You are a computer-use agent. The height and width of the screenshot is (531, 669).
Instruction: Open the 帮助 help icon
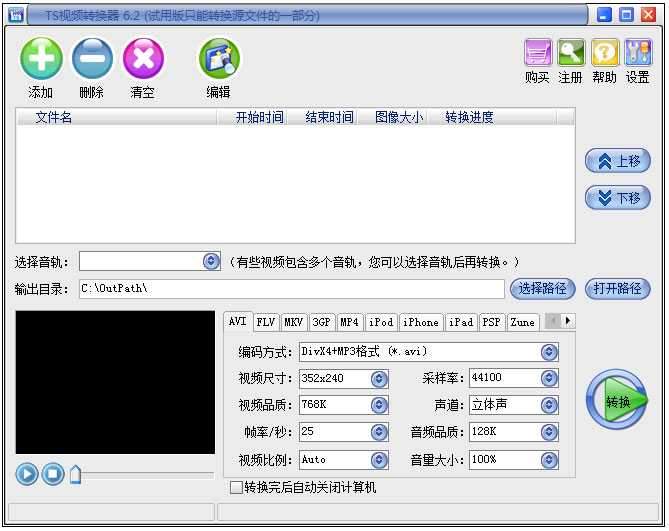(605, 53)
